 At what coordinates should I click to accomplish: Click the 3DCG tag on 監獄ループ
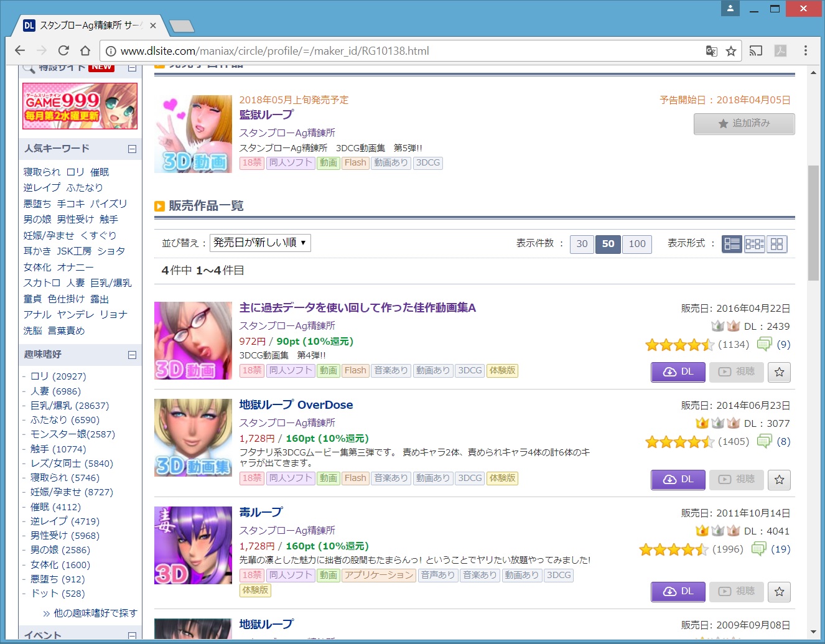pyautogui.click(x=428, y=163)
